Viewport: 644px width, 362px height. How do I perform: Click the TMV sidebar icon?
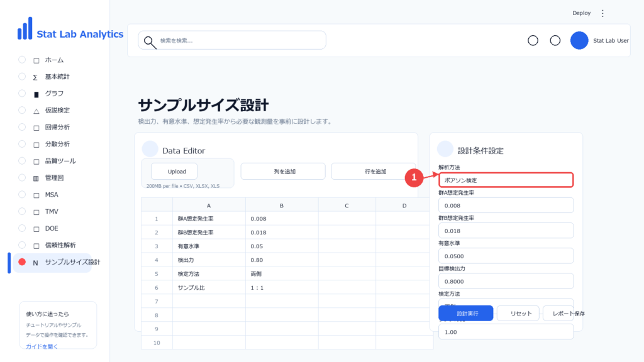(36, 212)
